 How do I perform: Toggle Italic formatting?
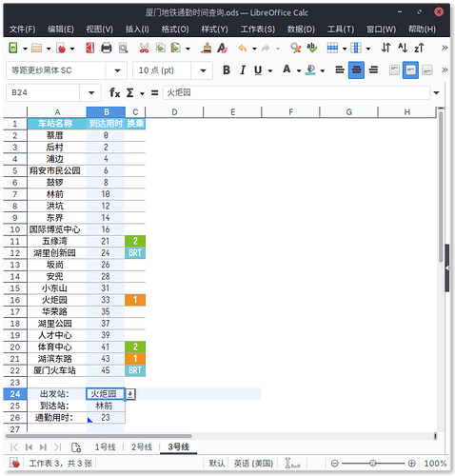tap(243, 69)
